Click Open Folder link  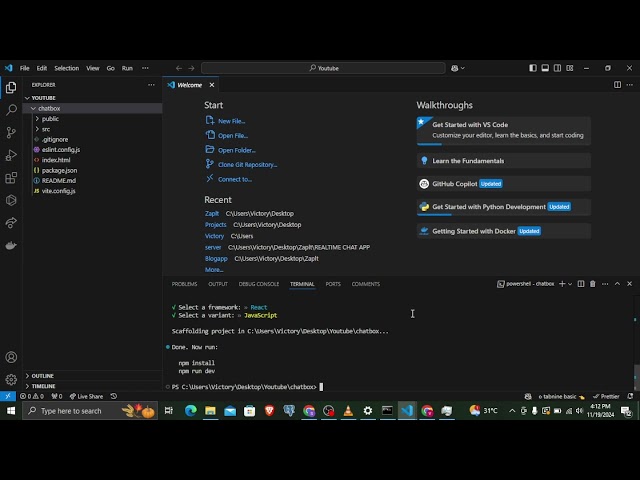point(237,150)
